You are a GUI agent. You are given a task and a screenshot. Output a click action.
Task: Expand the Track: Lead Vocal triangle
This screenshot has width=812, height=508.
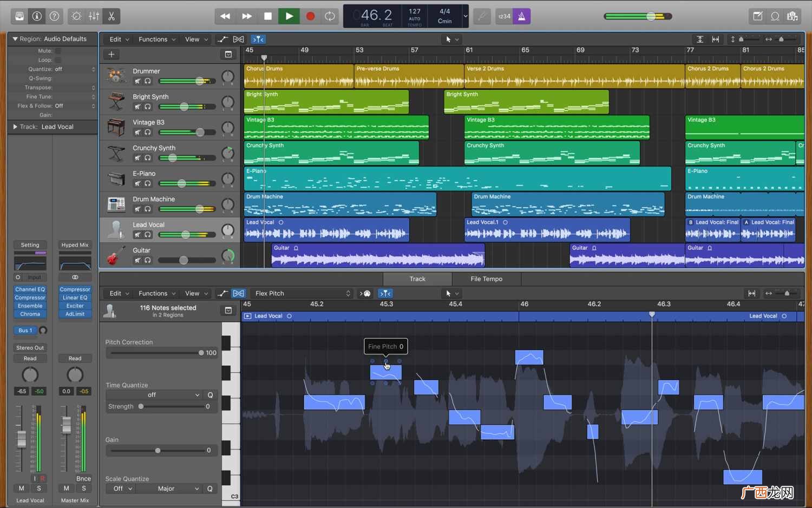15,127
